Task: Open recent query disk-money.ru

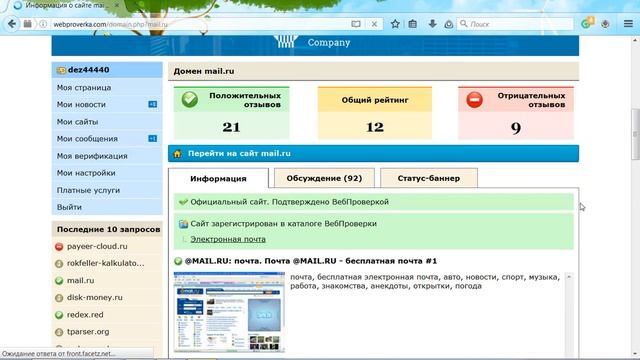Action: click(95, 298)
